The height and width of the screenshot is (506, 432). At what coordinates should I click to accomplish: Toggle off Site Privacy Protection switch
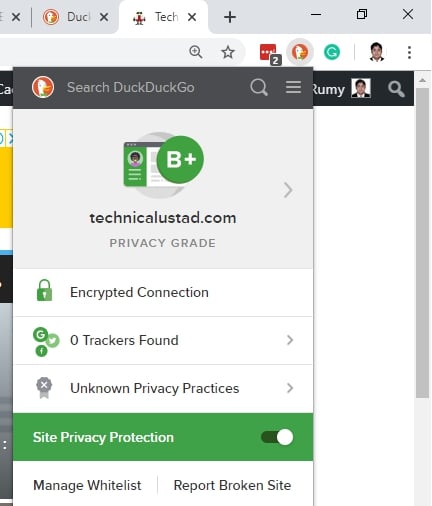point(277,437)
